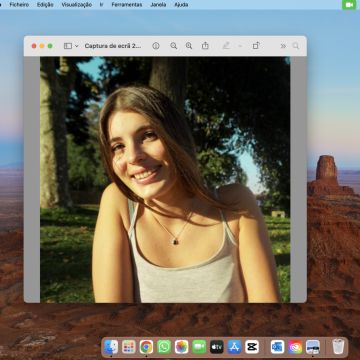
Task: Zoom out of the image
Action: (174, 46)
